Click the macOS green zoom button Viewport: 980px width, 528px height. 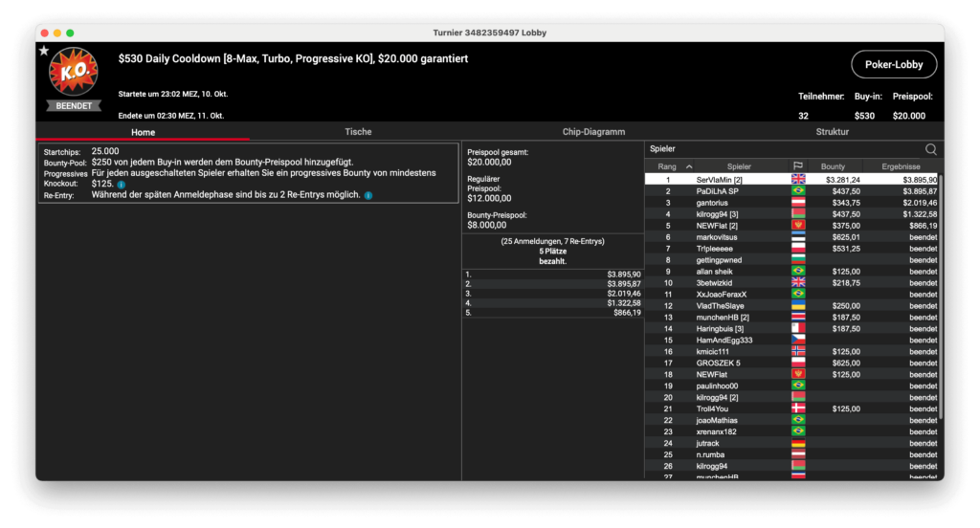point(84,33)
